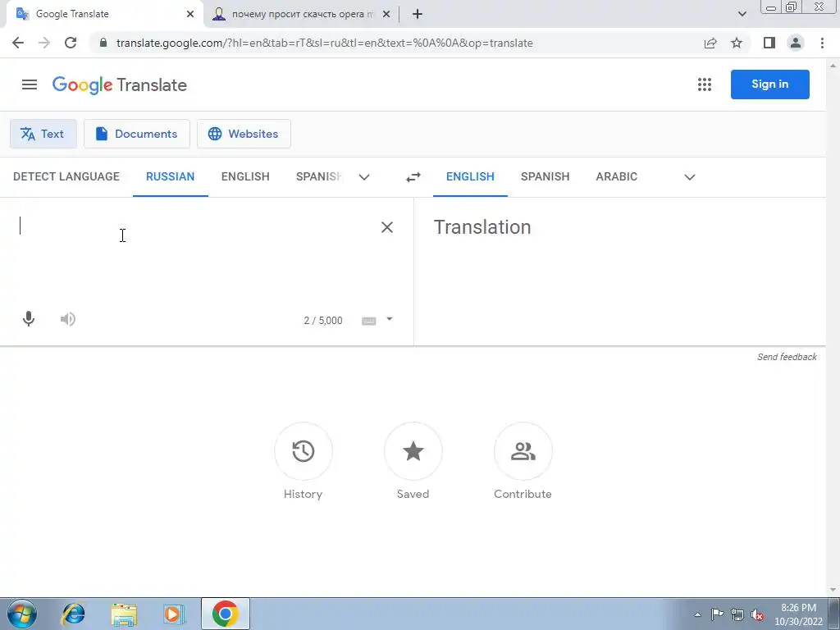Select Spanish as source language
The height and width of the screenshot is (630, 840).
point(319,177)
